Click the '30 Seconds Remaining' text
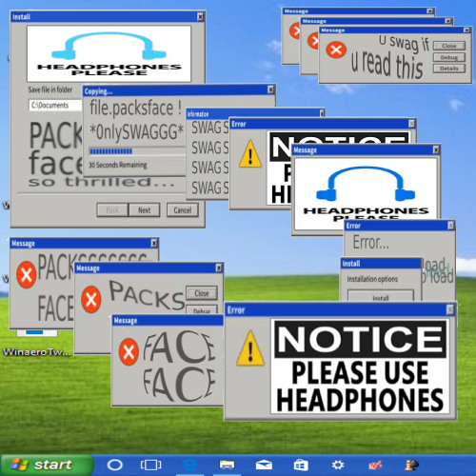Image resolution: width=476 pixels, height=476 pixels. click(x=118, y=165)
